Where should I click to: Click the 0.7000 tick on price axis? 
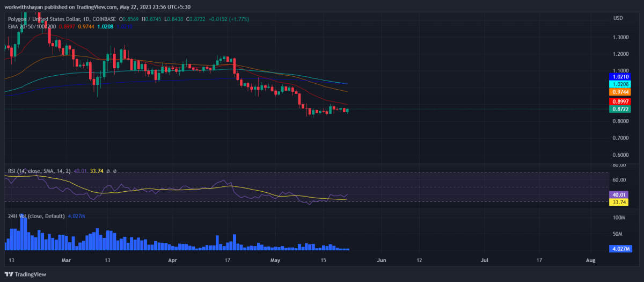point(621,138)
